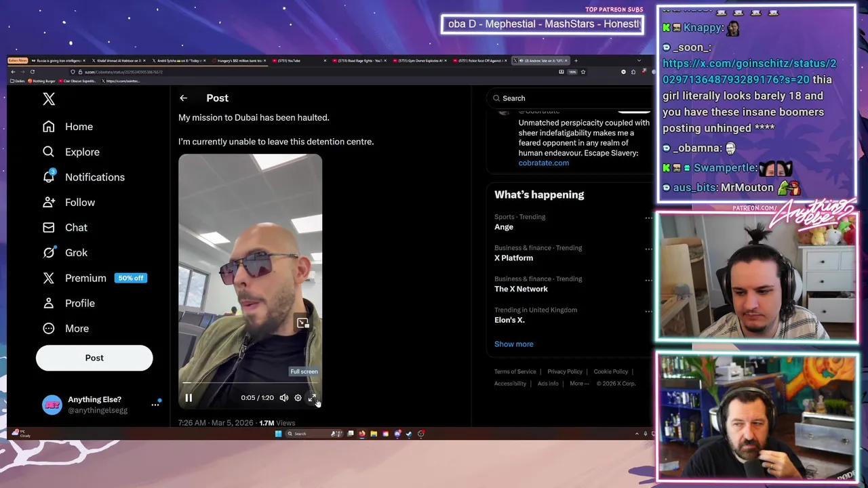Click the video time display 0:05 / 1:20
Viewport: 868px width, 488px height.
257,398
